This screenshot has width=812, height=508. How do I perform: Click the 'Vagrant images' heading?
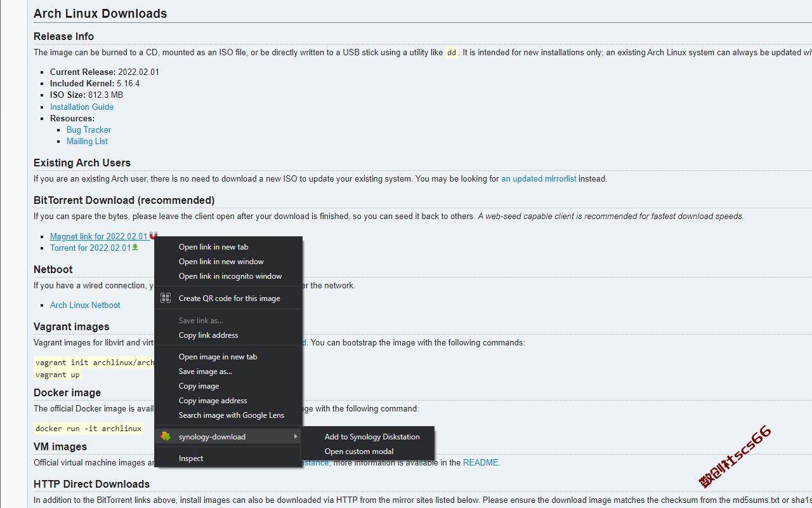click(71, 326)
